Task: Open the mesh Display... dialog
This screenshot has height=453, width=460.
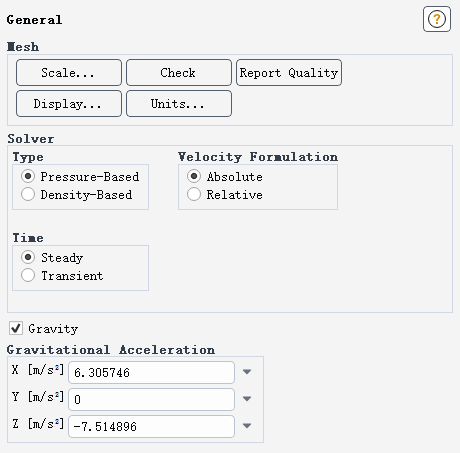Action: [x=69, y=104]
